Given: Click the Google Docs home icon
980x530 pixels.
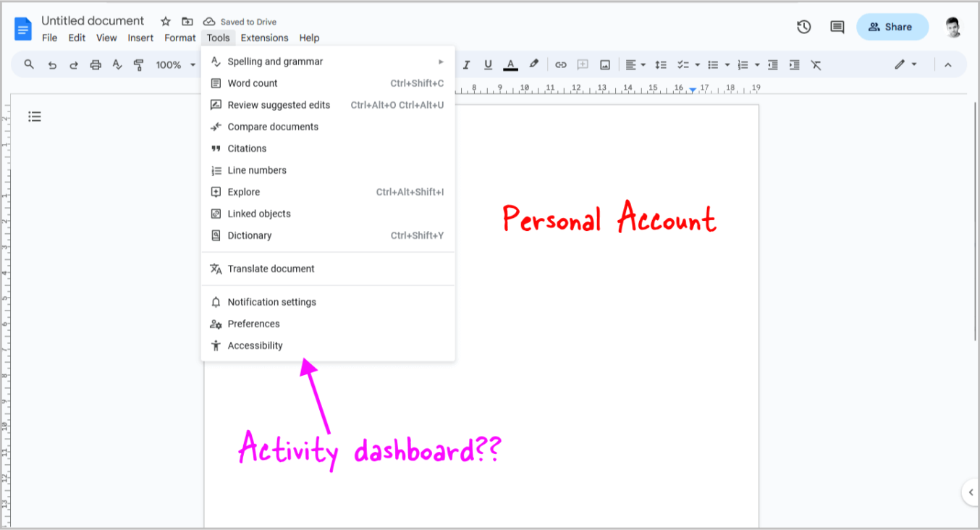Looking at the screenshot, I should (x=23, y=30).
